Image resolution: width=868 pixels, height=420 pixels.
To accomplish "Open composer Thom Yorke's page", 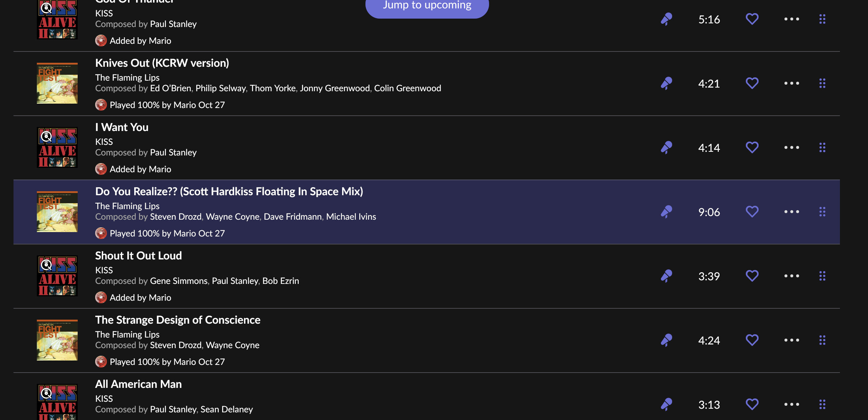I will 273,88.
